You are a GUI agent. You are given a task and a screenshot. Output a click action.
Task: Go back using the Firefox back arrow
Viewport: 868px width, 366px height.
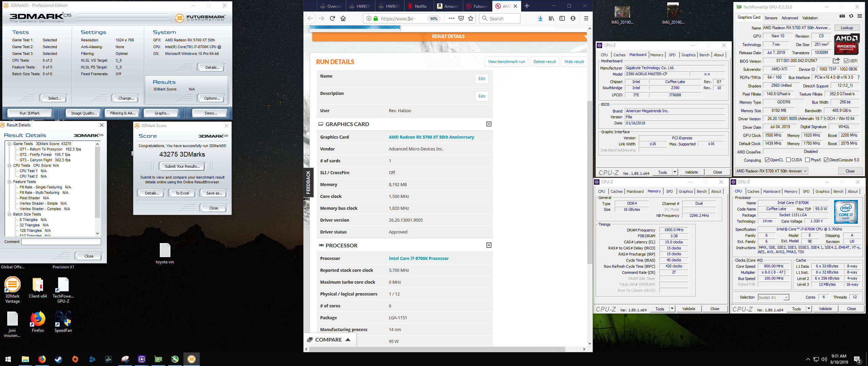pos(310,18)
